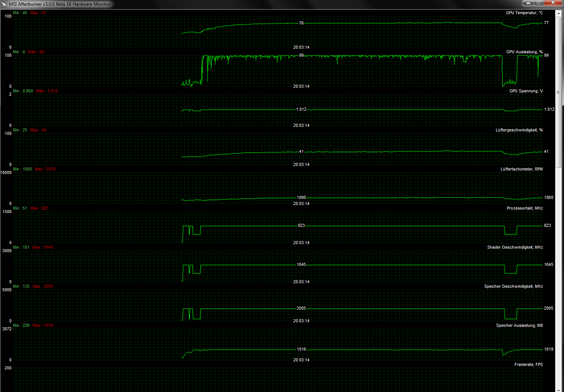Image resolution: width=564 pixels, height=392 pixels.
Task: Click 'Min : 135' on memory clock graph
Action: (x=21, y=286)
